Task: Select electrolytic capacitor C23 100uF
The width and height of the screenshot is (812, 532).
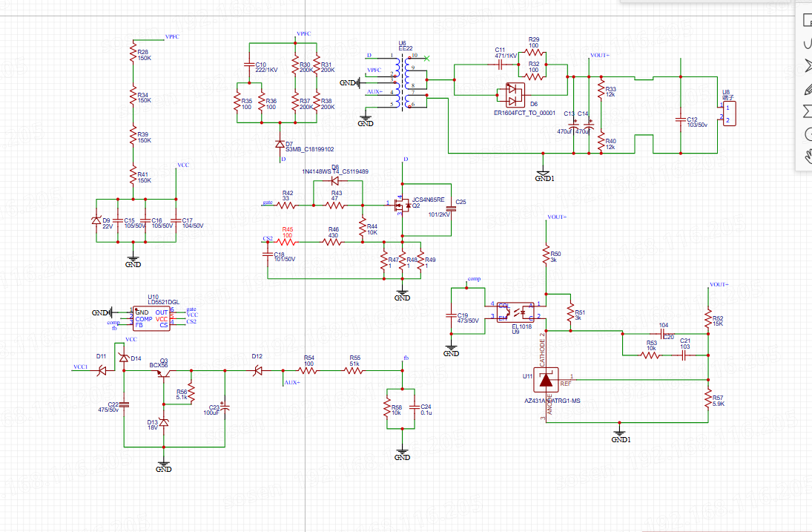Action: click(225, 408)
